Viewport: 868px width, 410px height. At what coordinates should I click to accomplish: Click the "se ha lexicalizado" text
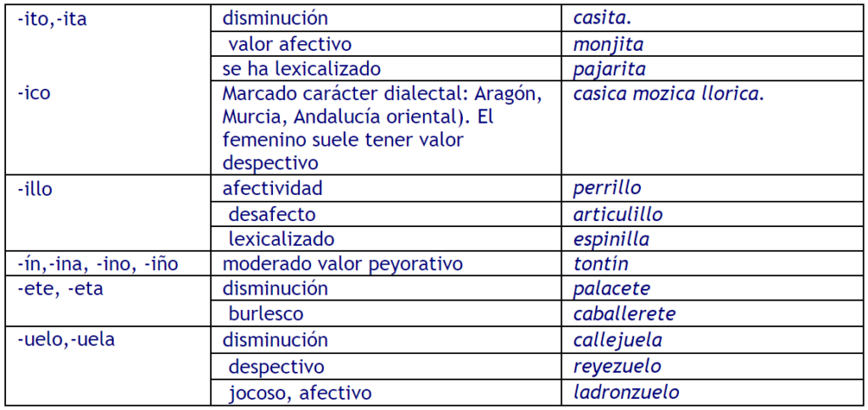[x=302, y=69]
